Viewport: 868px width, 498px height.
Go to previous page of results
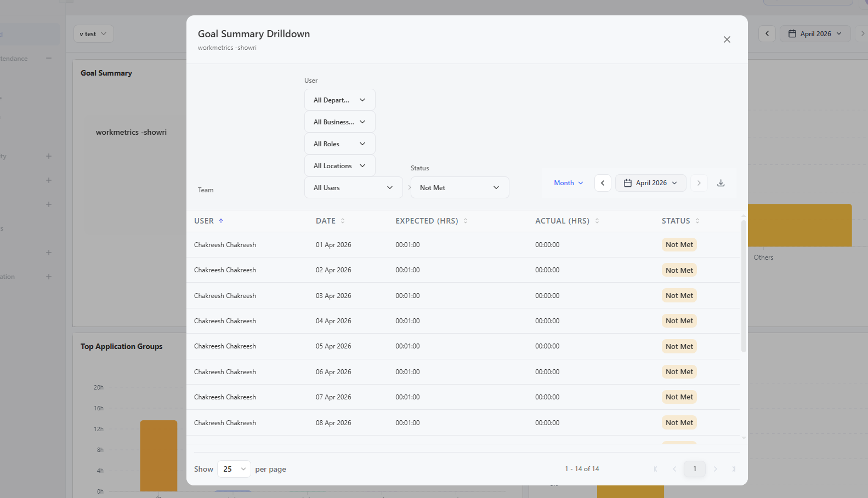coord(674,469)
